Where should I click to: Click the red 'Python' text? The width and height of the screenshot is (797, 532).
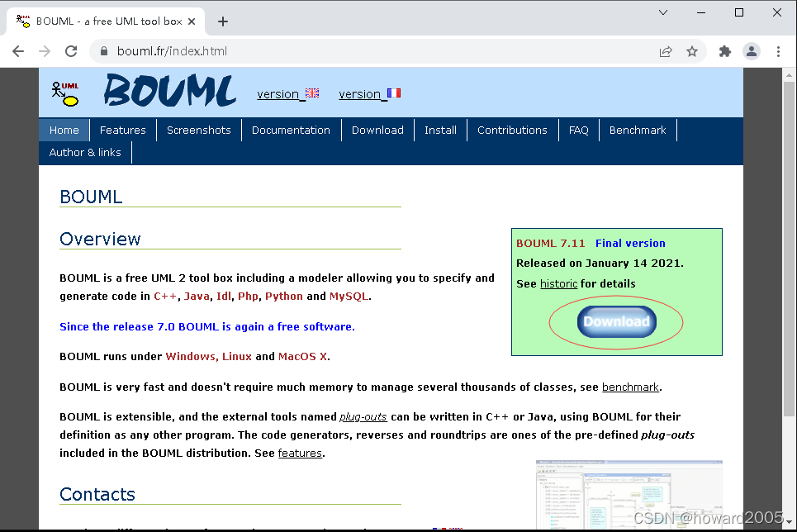284,297
